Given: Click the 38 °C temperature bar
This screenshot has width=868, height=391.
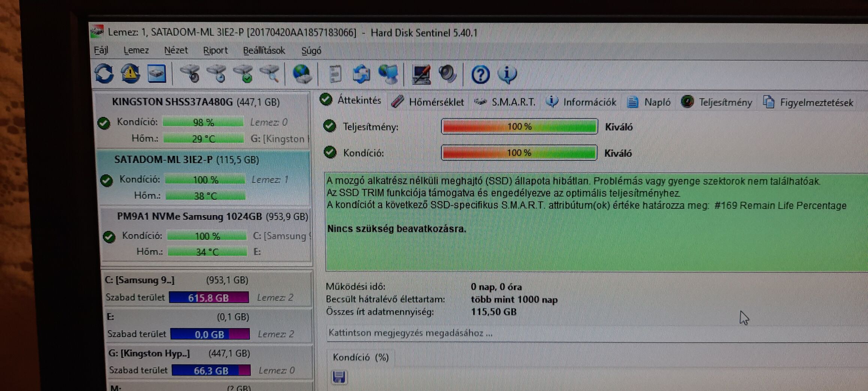Looking at the screenshot, I should pos(205,195).
